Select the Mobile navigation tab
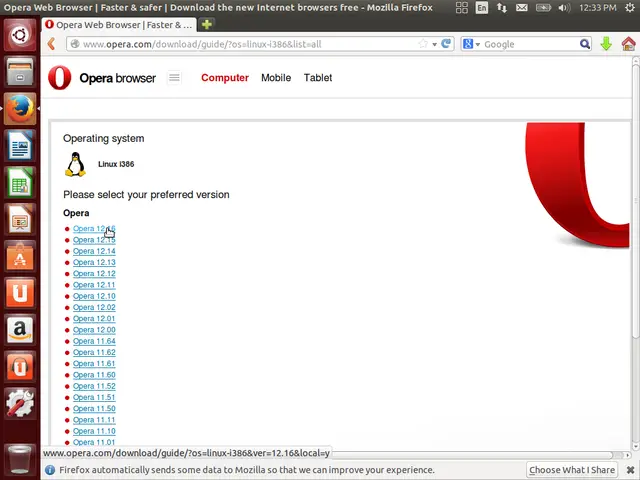640x480 pixels. (x=276, y=78)
